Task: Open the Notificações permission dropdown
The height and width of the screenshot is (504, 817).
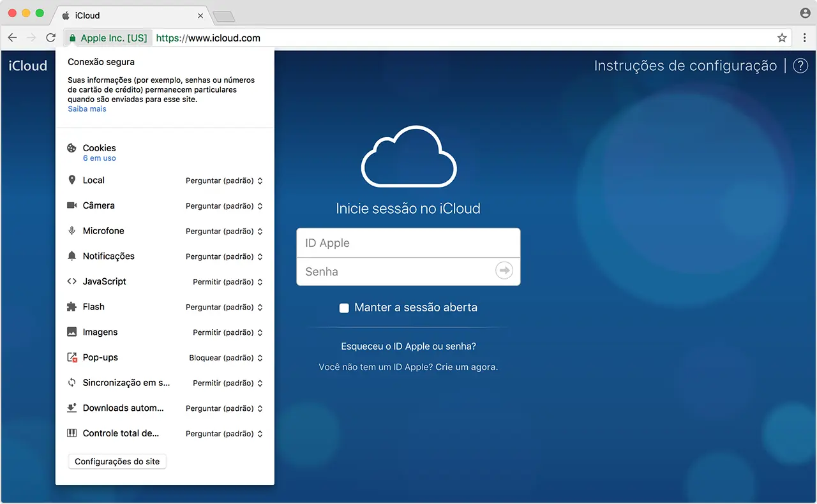Action: coord(224,256)
